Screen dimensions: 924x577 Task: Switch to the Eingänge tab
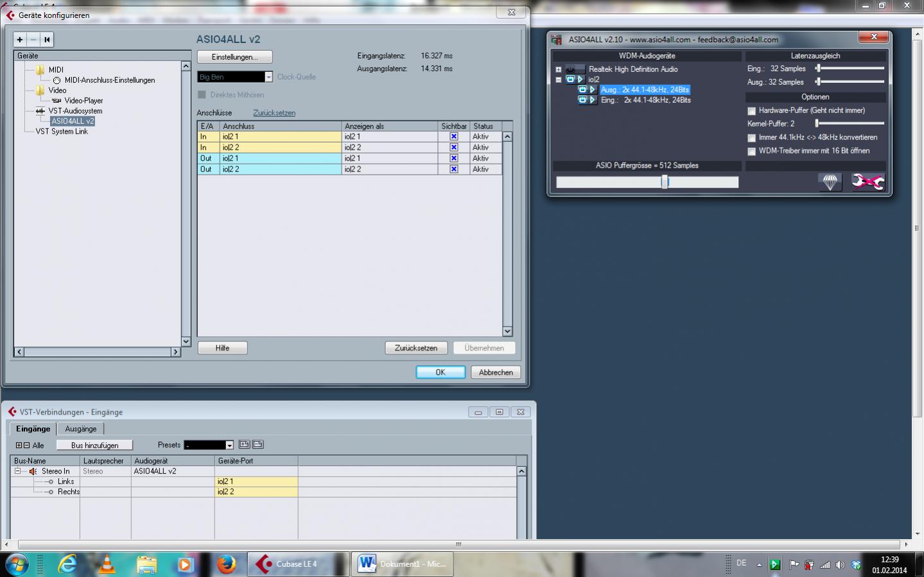(x=33, y=429)
